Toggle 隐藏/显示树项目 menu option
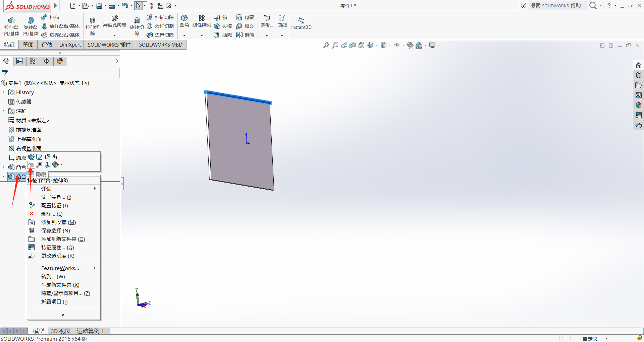This screenshot has height=342, width=644. pyautogui.click(x=65, y=293)
